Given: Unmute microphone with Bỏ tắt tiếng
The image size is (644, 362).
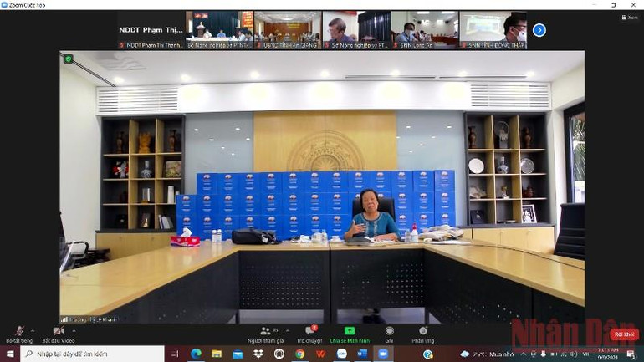Looking at the screenshot, I should (x=18, y=333).
